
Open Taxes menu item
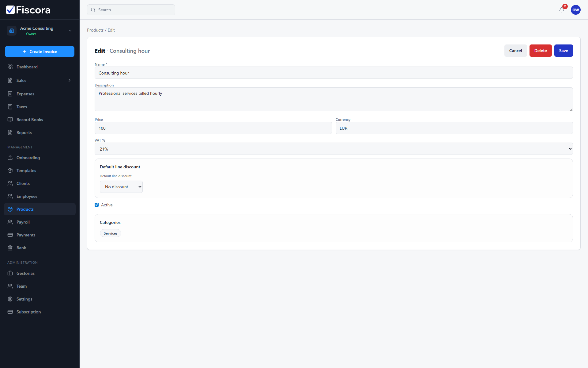pos(40,107)
